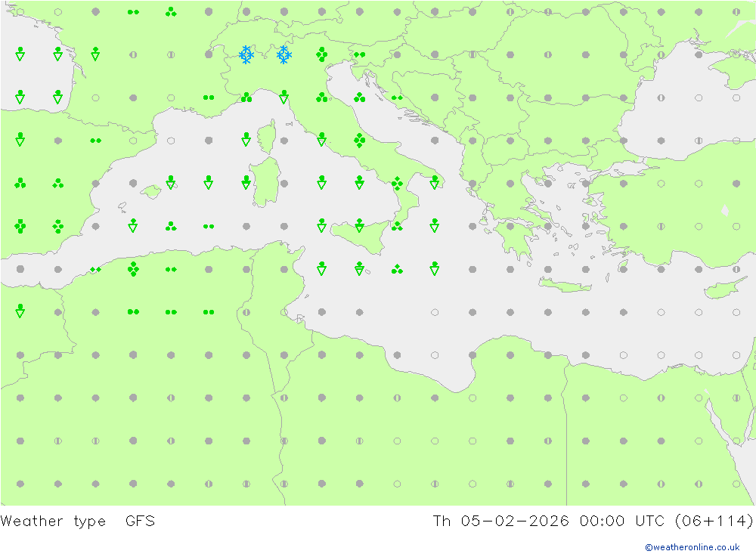Screen dimensions: 756x554
Task: Click the left blue snowflake symbol
Action: click(x=246, y=55)
